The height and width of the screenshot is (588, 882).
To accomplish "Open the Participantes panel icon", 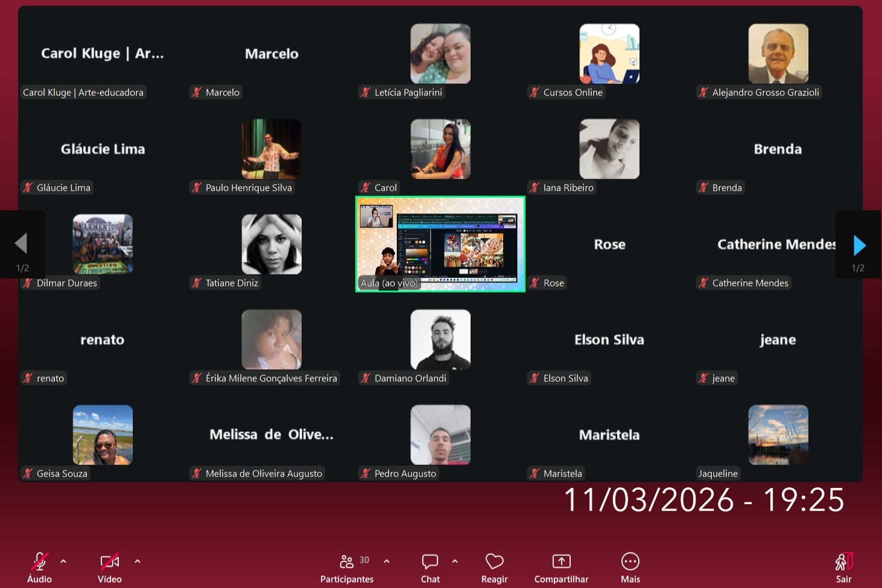I will click(347, 561).
